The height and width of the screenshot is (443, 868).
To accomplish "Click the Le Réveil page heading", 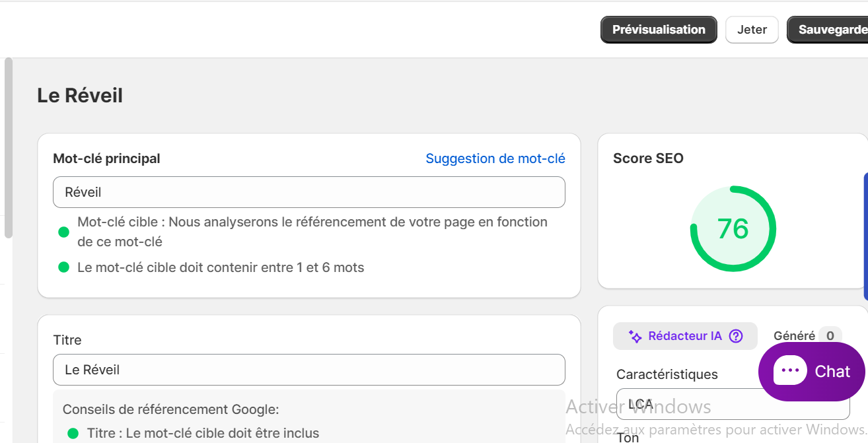I will (80, 95).
